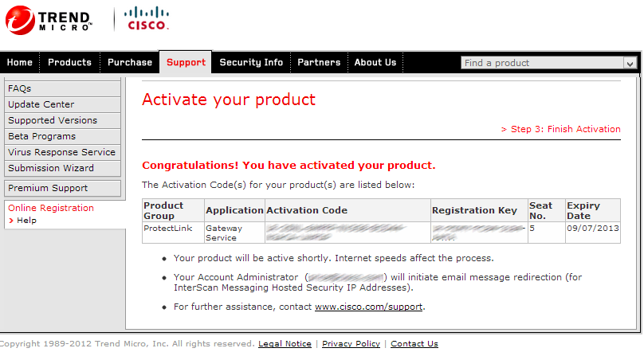Viewport: 644px width, 352px height.
Task: Visit the www.cisco.com/support link
Action: 368,307
